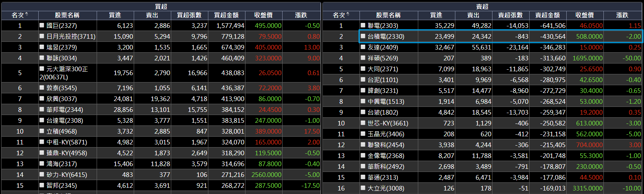Click 收盤價 header in 賣超 table
The image size is (644, 194).
(584, 15)
